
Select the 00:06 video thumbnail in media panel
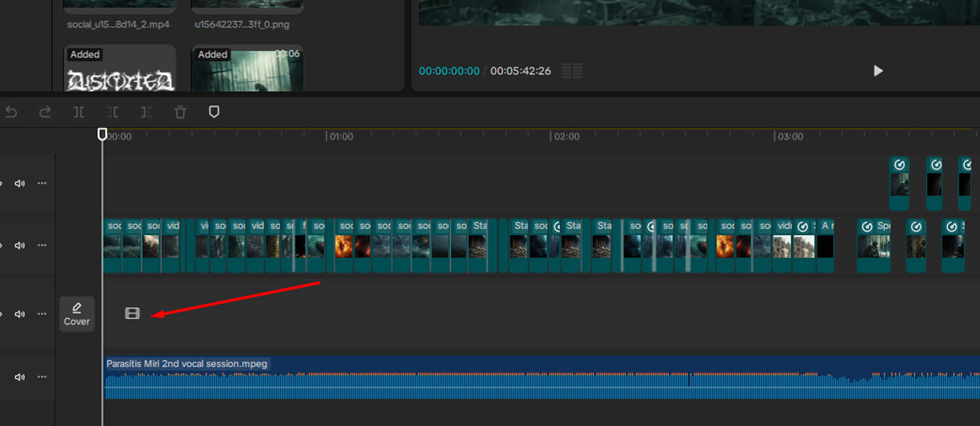247,68
